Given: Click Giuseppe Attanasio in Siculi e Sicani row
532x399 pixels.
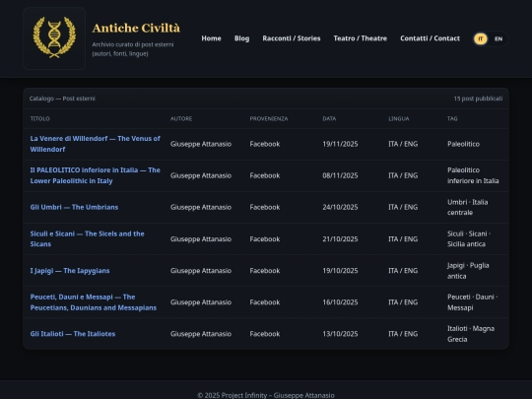Looking at the screenshot, I should click(201, 238).
